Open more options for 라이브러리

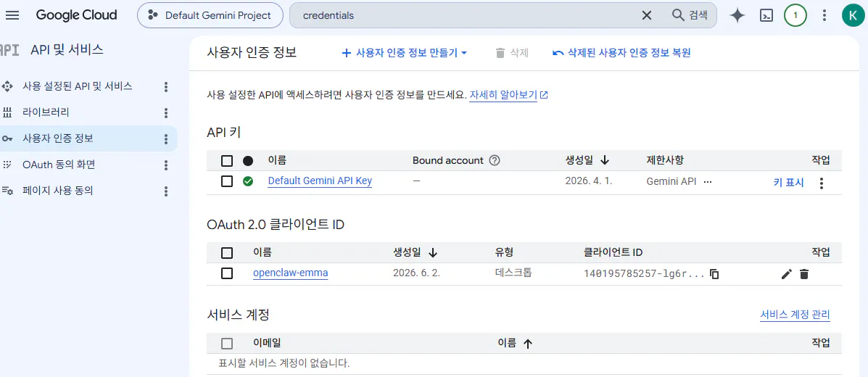[x=165, y=113]
